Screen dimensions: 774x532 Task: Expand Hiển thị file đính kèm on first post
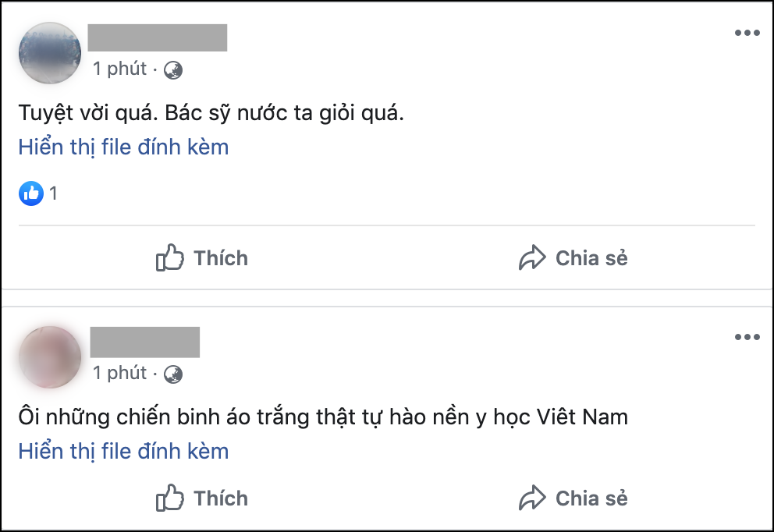123,147
